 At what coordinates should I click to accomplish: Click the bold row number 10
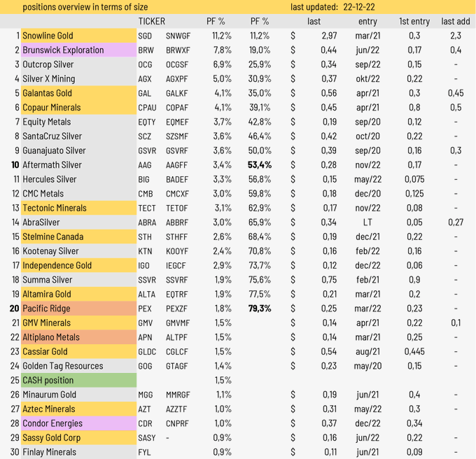(15, 165)
